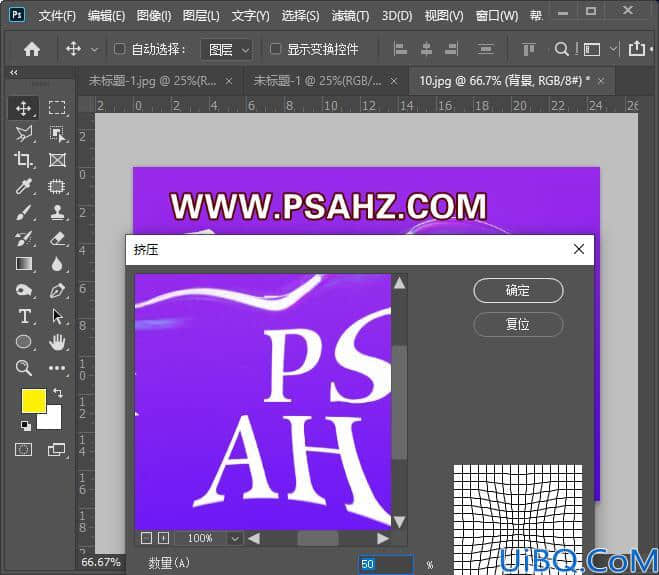This screenshot has height=575, width=659.
Task: Open the 图层(L) menu
Action: 201,16
